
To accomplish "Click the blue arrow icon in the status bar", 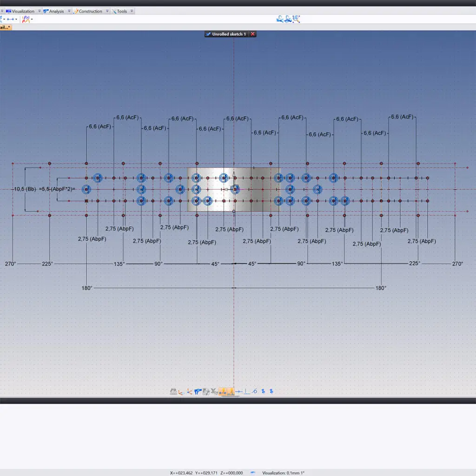I will click(252, 472).
